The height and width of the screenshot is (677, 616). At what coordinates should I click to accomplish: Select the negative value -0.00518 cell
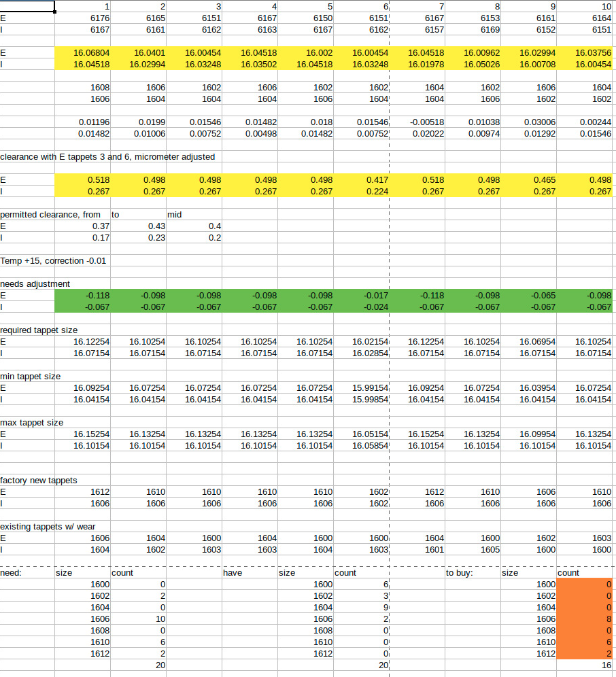[417, 122]
